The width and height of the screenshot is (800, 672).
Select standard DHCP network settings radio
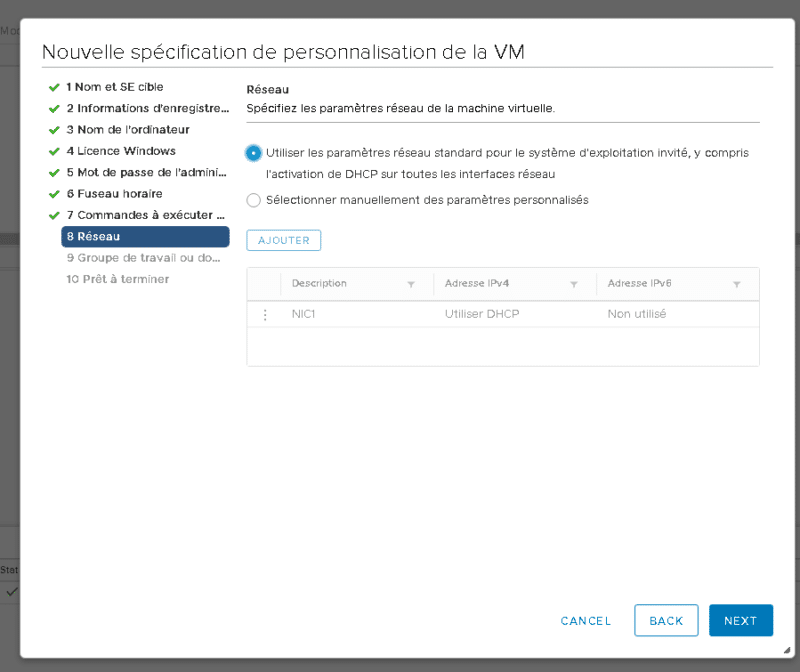point(254,153)
